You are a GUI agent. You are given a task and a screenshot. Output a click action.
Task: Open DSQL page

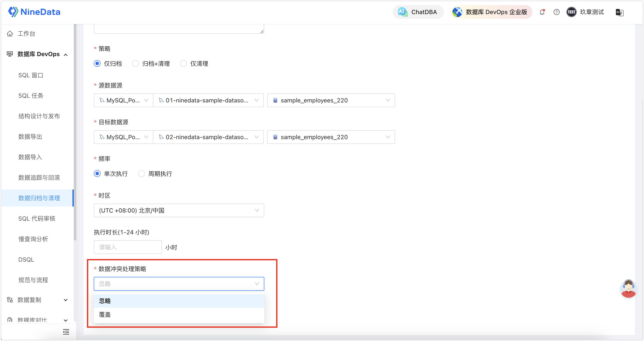26,259
